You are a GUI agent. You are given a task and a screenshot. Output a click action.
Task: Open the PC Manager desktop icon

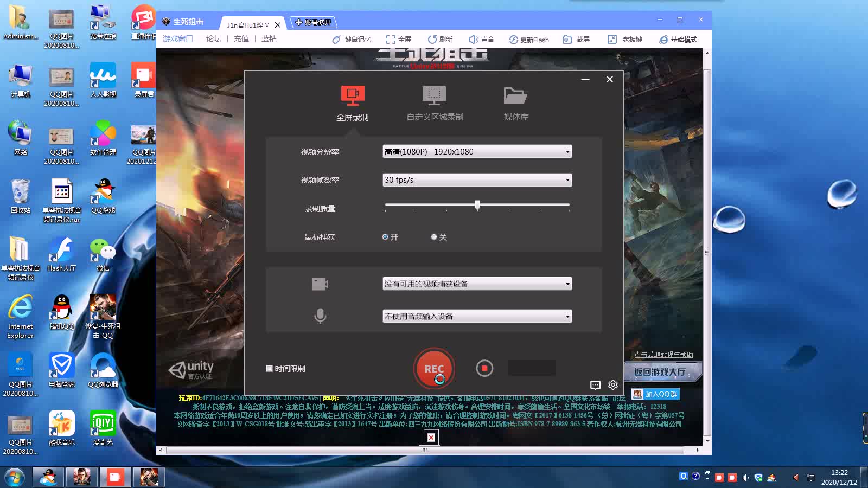click(x=61, y=370)
